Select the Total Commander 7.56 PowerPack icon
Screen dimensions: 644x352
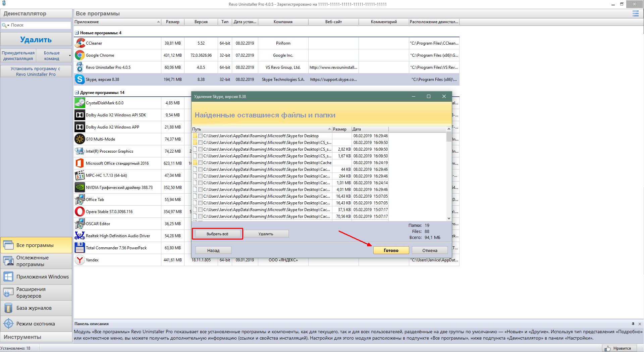coord(80,248)
